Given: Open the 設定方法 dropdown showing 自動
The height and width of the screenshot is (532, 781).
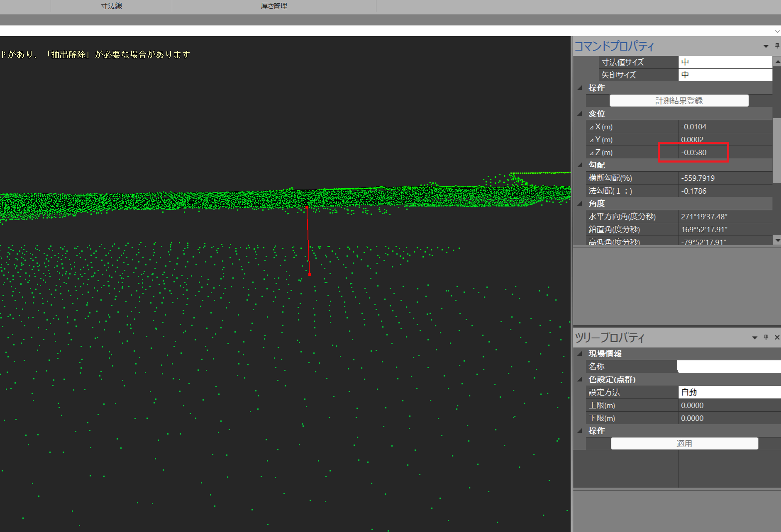Looking at the screenshot, I should coord(730,392).
